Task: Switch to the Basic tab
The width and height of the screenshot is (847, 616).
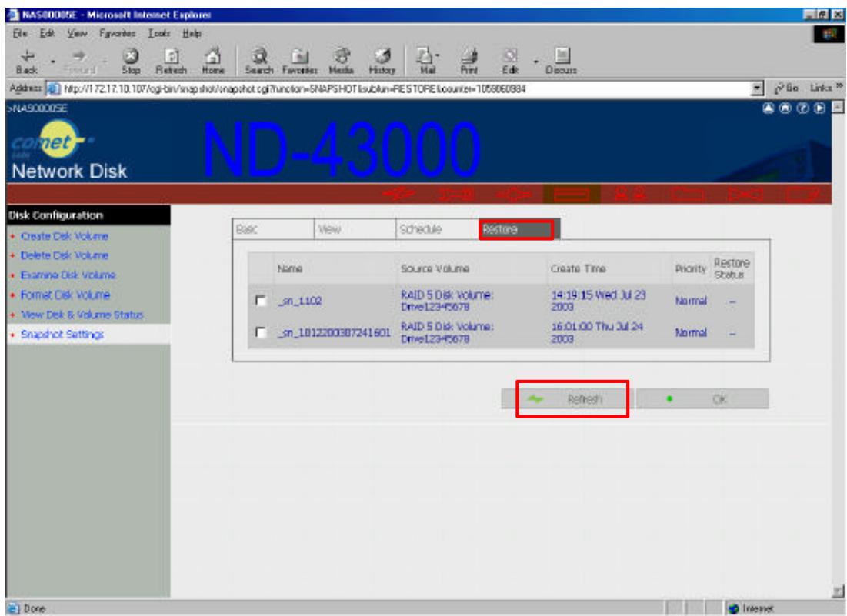Action: tap(273, 229)
